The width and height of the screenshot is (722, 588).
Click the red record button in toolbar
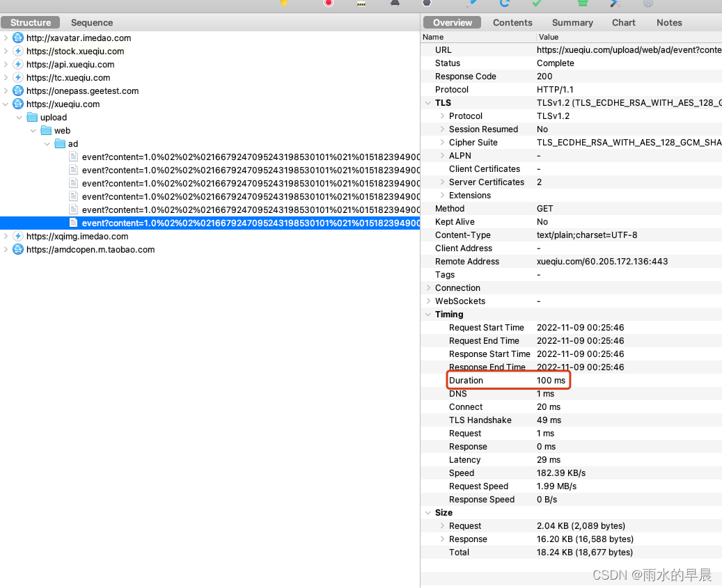tap(329, 3)
